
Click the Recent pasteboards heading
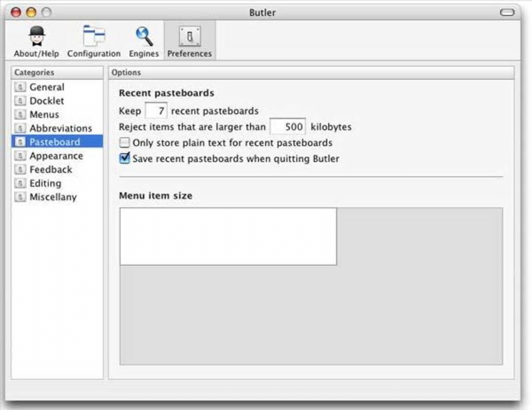point(166,93)
